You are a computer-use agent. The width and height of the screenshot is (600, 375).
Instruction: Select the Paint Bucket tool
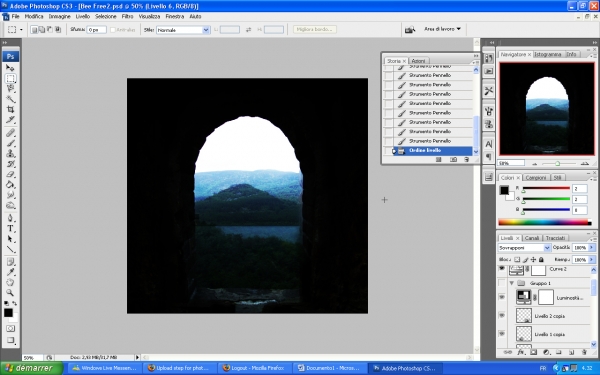(10, 184)
